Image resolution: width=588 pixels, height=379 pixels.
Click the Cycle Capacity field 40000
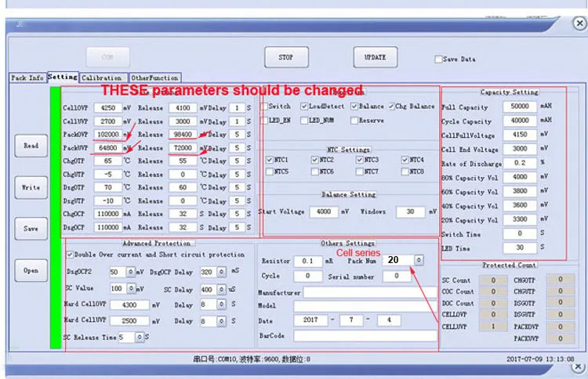(520, 121)
